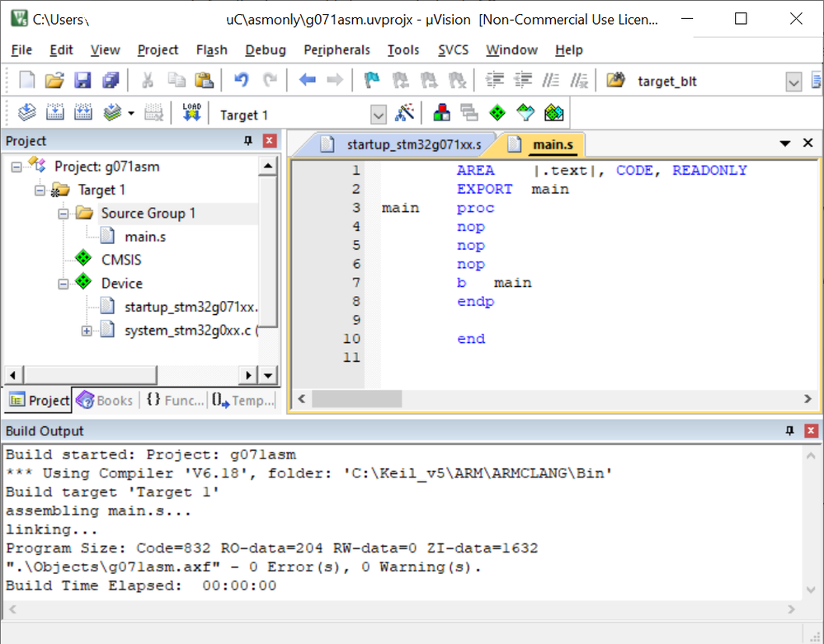Click the editor horizontal scrollbar thumb
The image size is (824, 644).
[357, 399]
